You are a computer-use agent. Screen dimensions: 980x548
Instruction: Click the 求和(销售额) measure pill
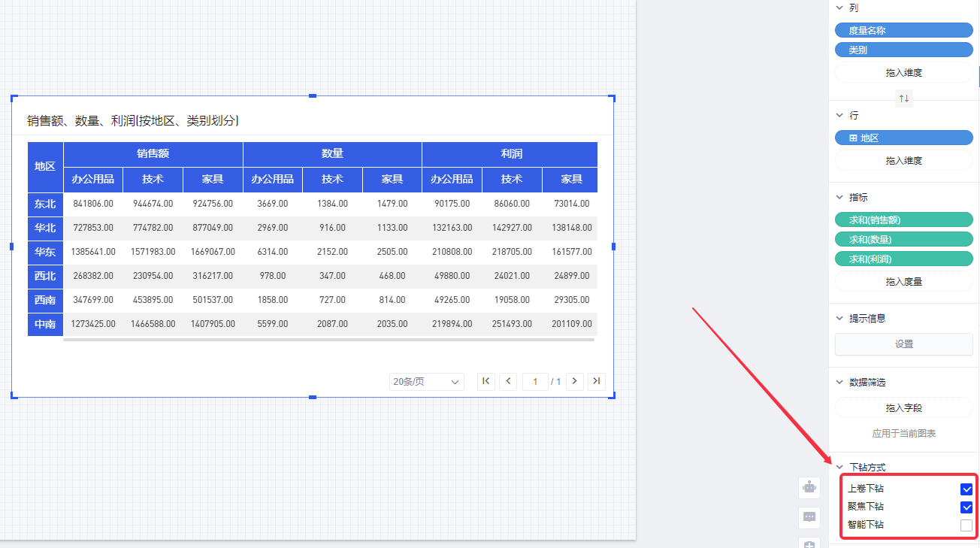coord(903,220)
